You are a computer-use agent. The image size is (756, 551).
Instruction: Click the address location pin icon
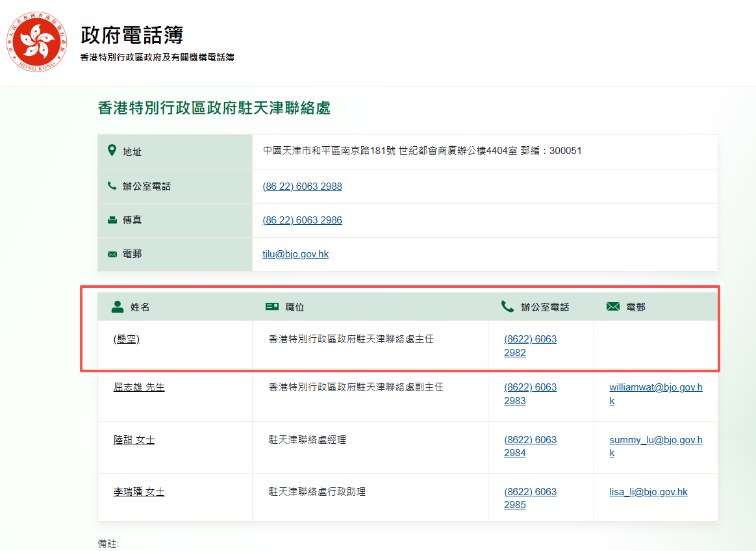point(112,151)
